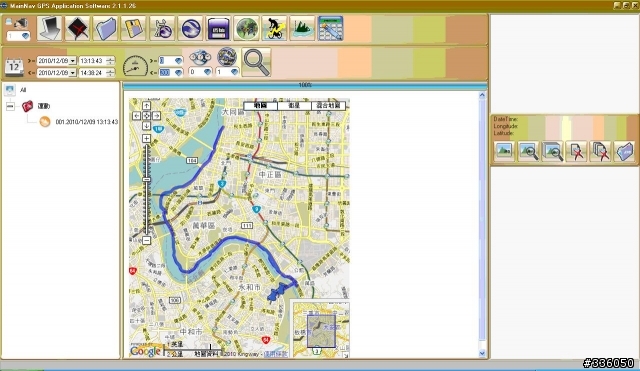Click the single photo icon in right panel

tap(504, 151)
